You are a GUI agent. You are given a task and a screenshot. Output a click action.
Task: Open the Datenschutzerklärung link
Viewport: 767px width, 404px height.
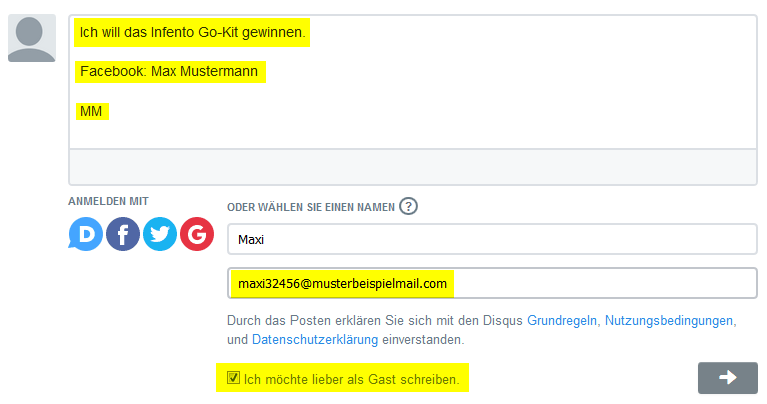tap(315, 339)
